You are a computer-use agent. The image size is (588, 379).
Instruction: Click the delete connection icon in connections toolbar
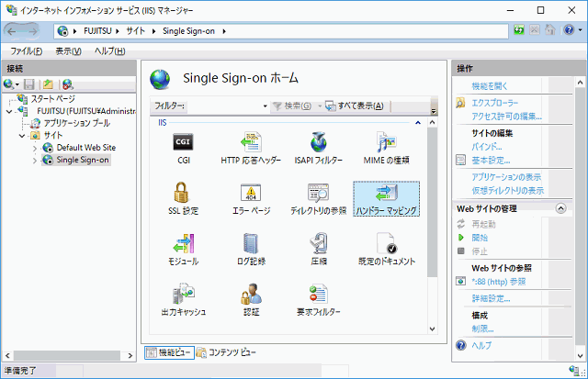click(x=67, y=84)
